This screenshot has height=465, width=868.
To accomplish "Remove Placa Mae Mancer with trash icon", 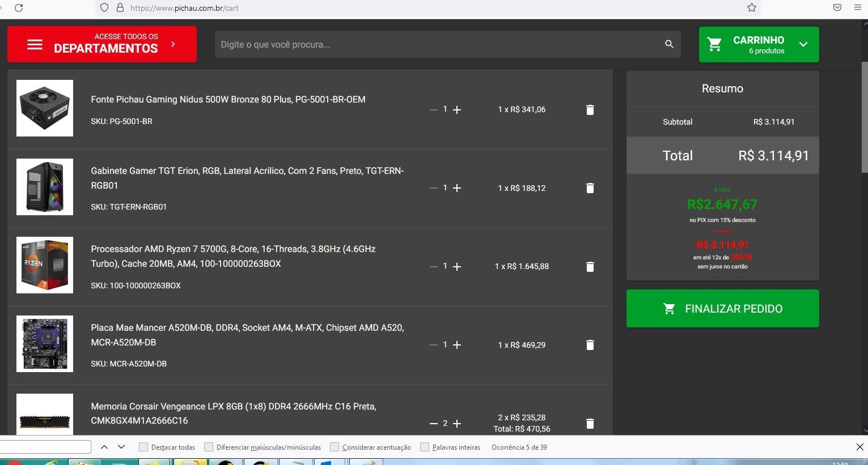I will click(x=590, y=345).
